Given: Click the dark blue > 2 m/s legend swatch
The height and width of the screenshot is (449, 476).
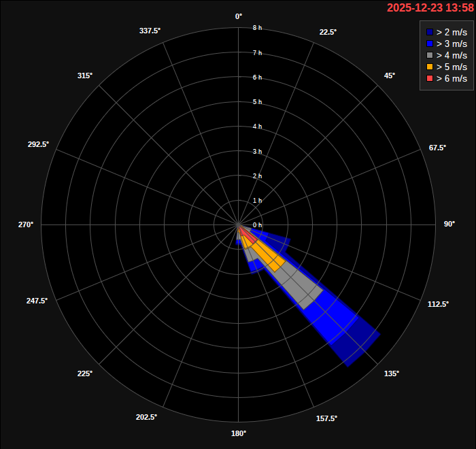Looking at the screenshot, I should pyautogui.click(x=429, y=32).
